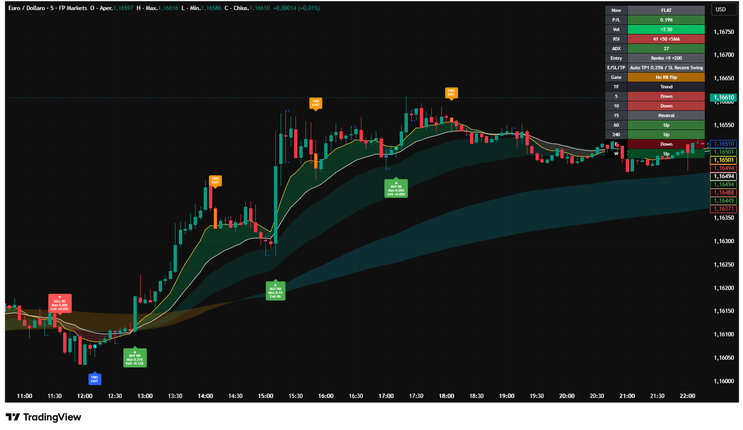Click the TradingView logo
The width and height of the screenshot is (743, 430).
click(44, 417)
